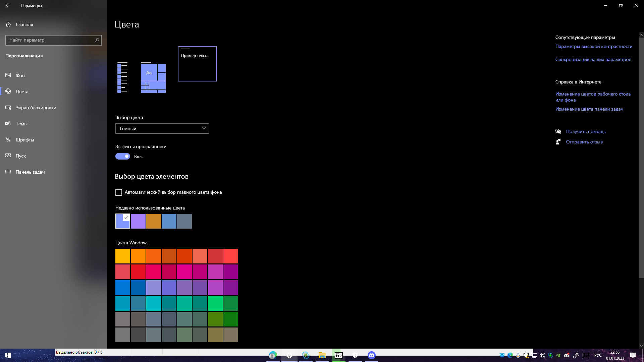Click the water drop tray icon
The width and height of the screenshot is (644, 362).
click(518, 355)
